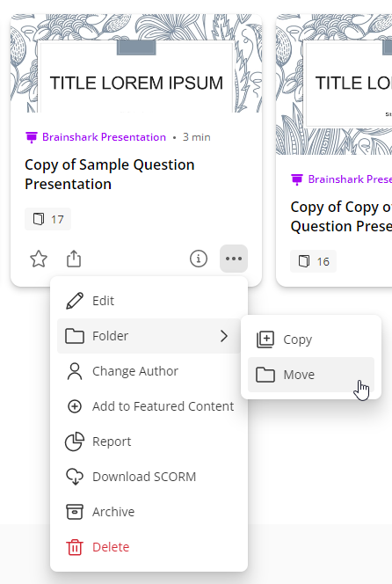Click the archive box icon

coord(75,512)
